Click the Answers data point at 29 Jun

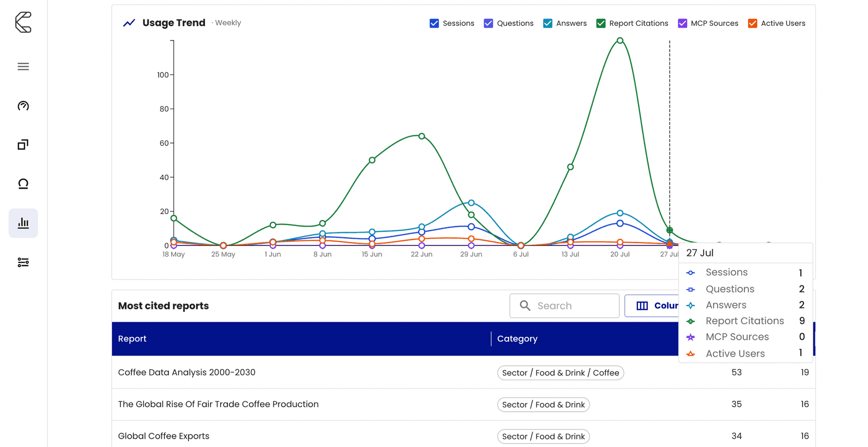tap(472, 203)
